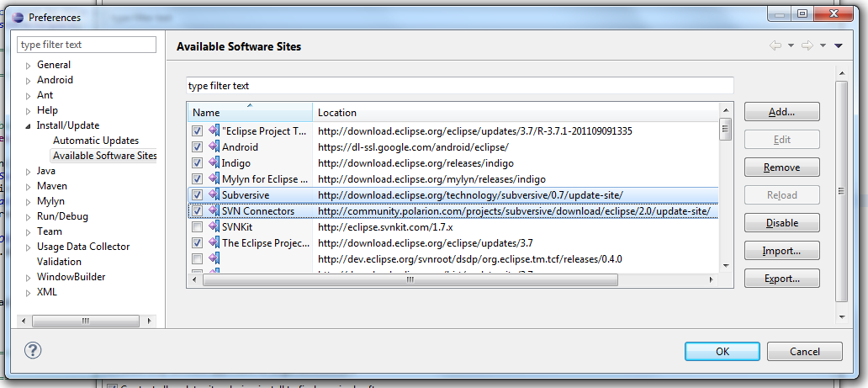Click the sites table vertical scrollbar thumb
This screenshot has width=868, height=388.
point(726,129)
